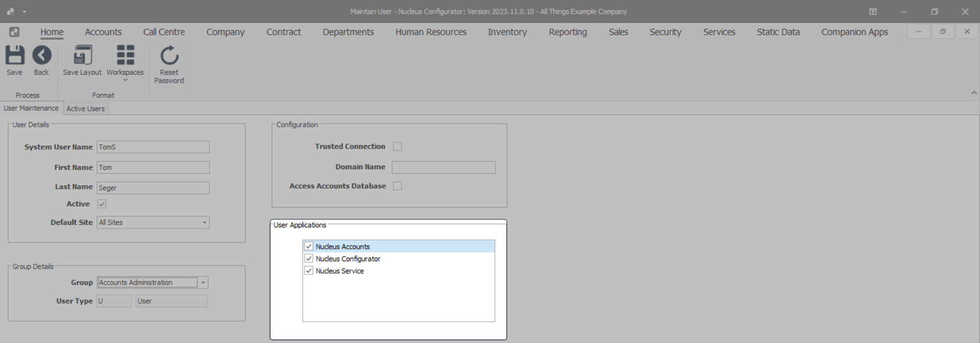Open the Human Resources ribbon tab
The image size is (980, 343).
[431, 32]
